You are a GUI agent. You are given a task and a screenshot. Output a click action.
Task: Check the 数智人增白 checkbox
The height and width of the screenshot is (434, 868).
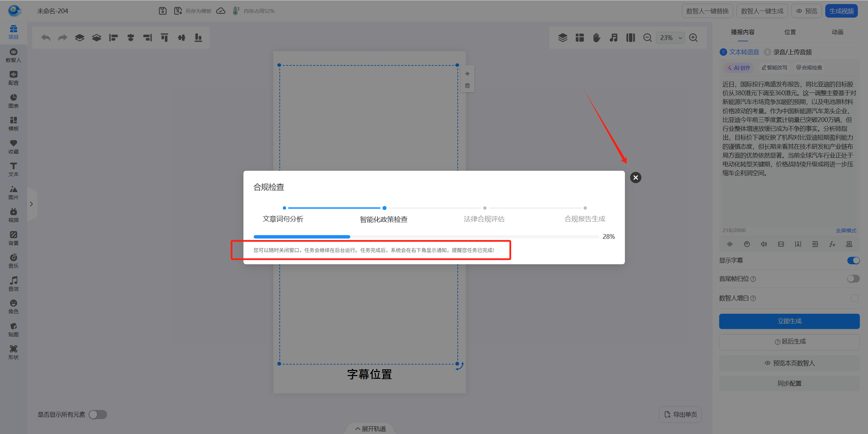point(854,298)
